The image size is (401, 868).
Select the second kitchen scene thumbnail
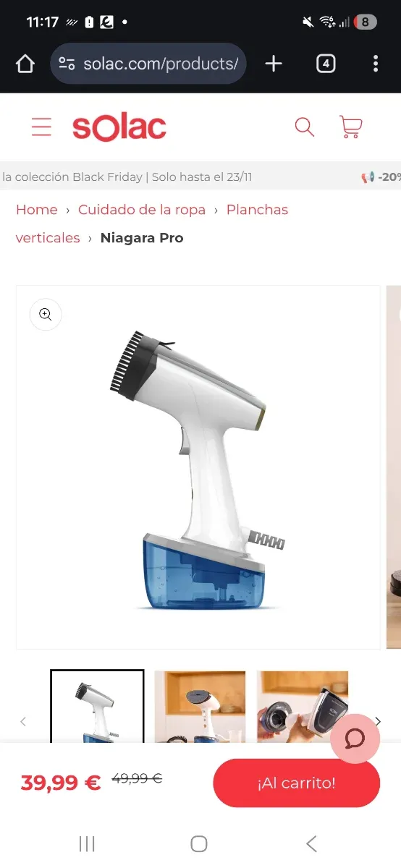[200, 707]
